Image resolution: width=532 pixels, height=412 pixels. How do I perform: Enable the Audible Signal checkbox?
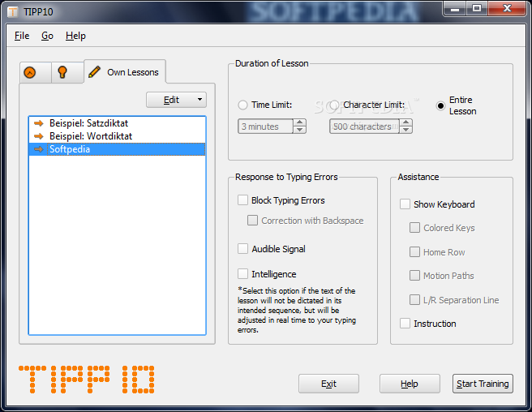[243, 248]
